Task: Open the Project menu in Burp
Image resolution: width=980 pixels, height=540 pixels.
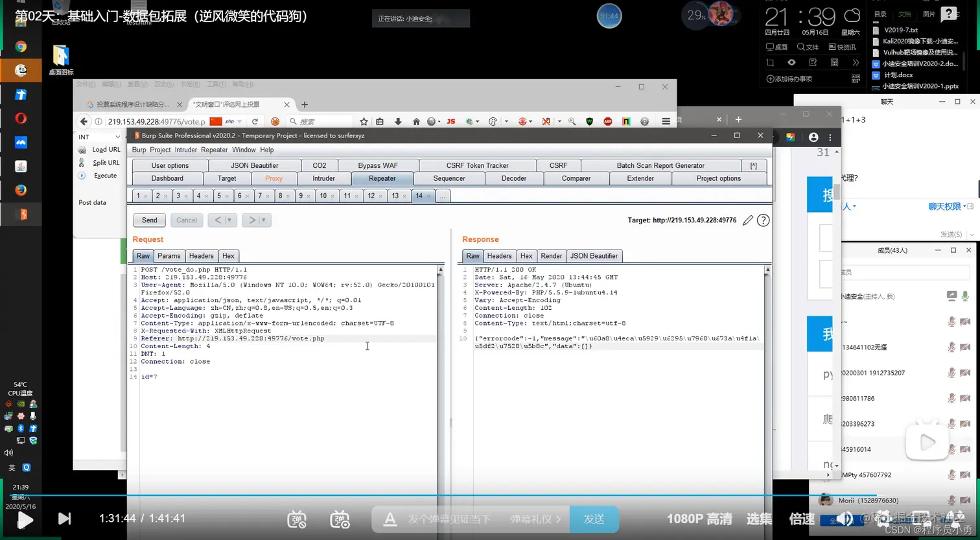Action: coord(160,150)
